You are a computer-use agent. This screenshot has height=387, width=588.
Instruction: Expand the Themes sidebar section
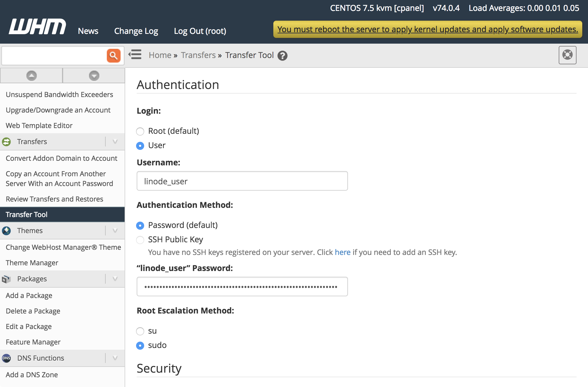(115, 231)
